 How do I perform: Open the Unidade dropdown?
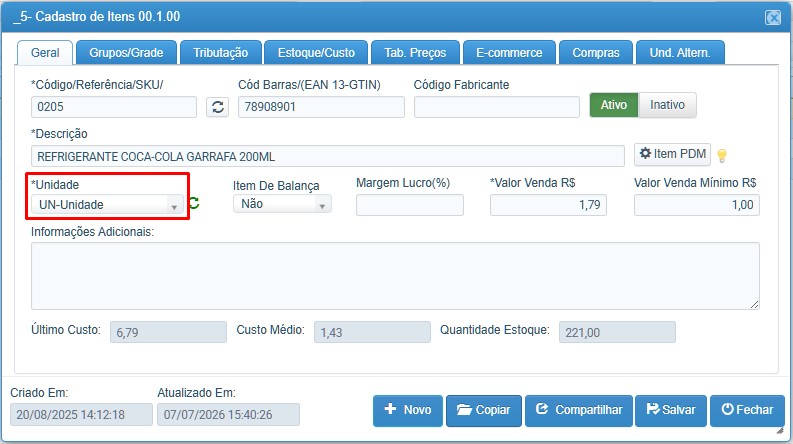pyautogui.click(x=107, y=205)
